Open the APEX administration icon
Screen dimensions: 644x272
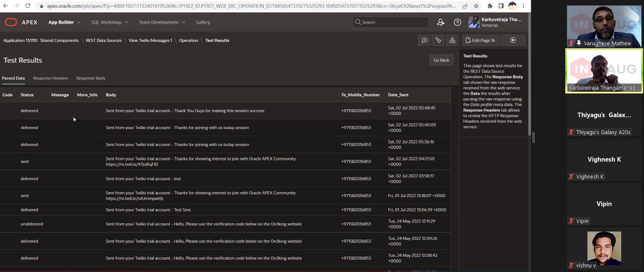click(441, 23)
